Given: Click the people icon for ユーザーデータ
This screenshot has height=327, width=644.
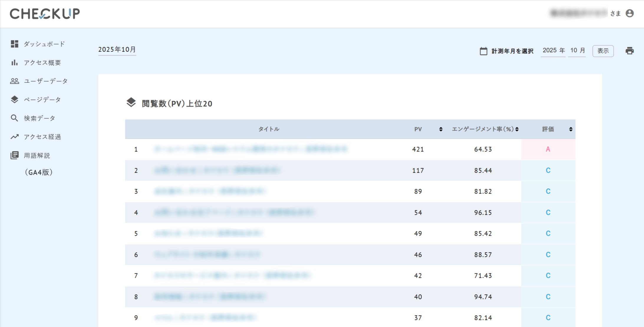Looking at the screenshot, I should click(14, 81).
